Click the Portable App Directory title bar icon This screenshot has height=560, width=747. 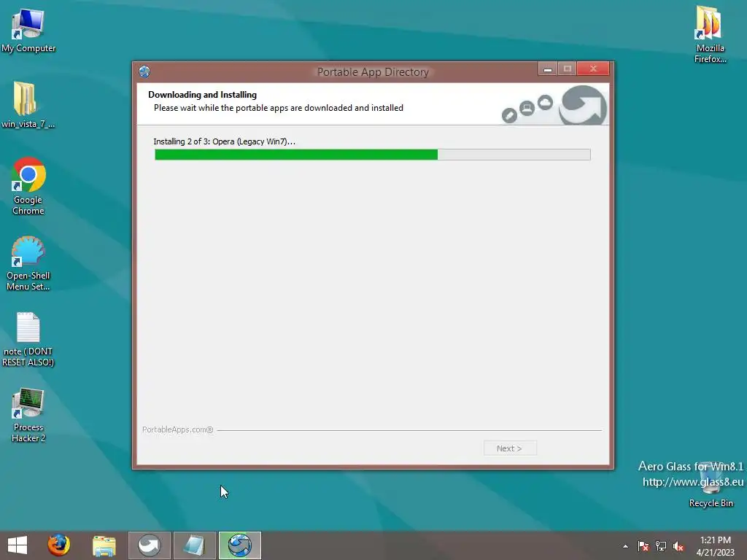(144, 72)
